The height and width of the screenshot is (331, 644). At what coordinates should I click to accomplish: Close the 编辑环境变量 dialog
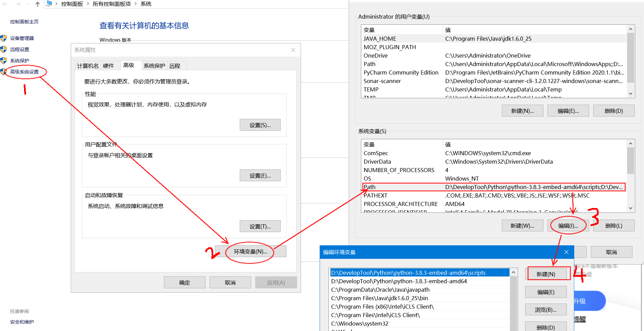pos(566,252)
